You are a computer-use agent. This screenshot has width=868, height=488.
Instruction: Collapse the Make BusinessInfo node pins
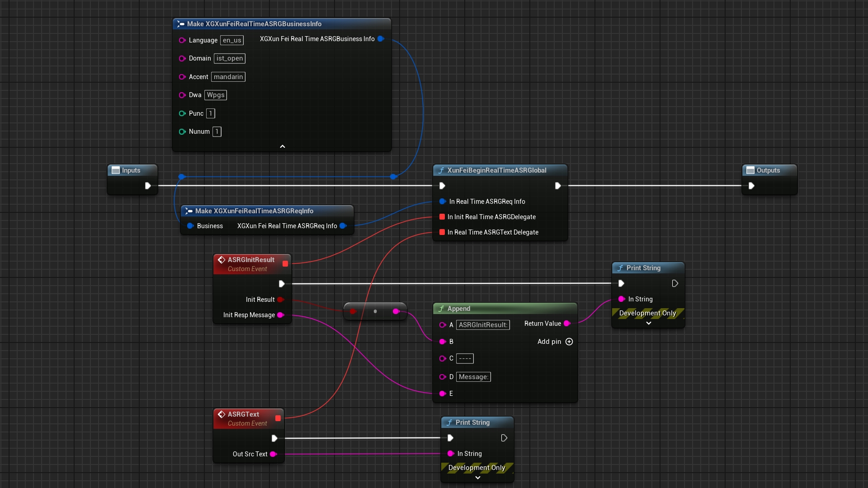tap(283, 146)
